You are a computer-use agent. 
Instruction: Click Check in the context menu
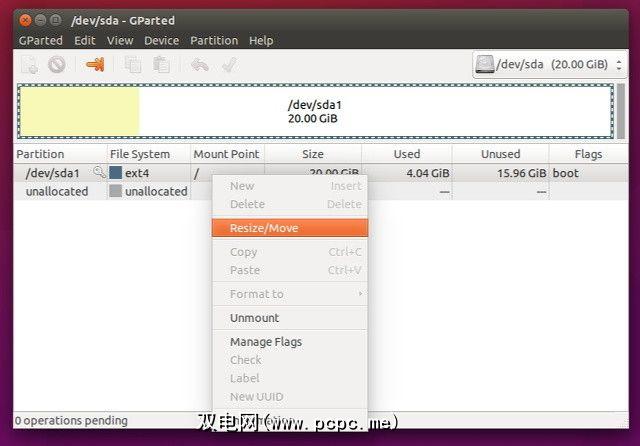point(290,360)
